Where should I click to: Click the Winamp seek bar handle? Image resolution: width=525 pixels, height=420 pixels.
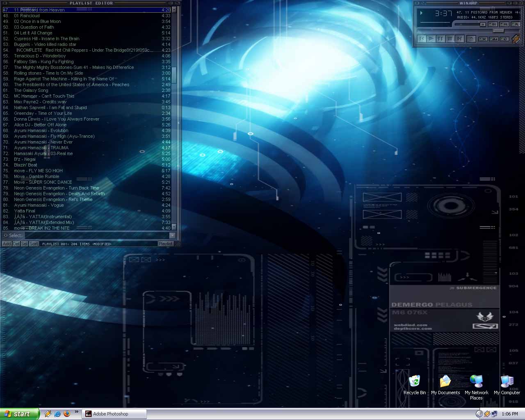(498, 30)
